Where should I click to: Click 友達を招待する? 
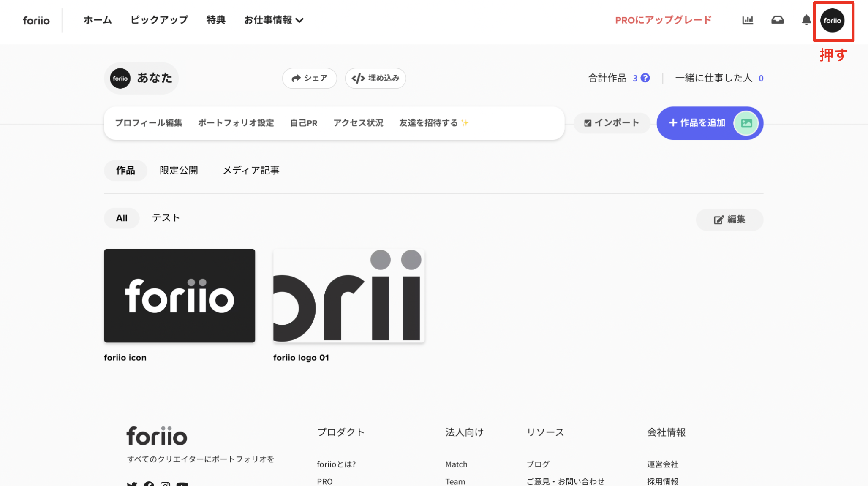coord(434,123)
